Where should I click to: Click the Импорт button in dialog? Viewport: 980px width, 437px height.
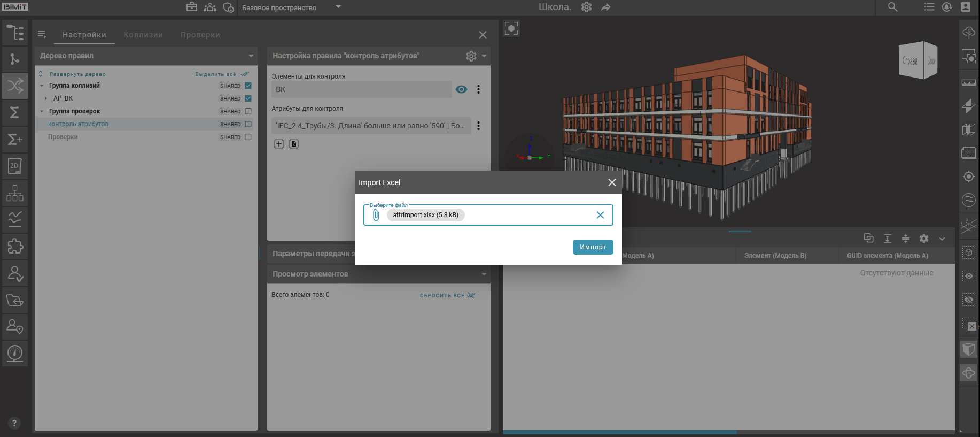[593, 247]
